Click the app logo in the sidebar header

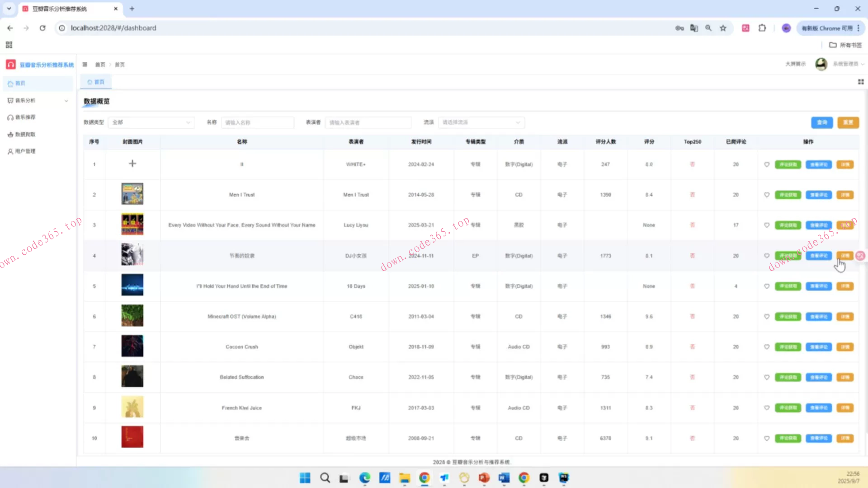coord(11,65)
